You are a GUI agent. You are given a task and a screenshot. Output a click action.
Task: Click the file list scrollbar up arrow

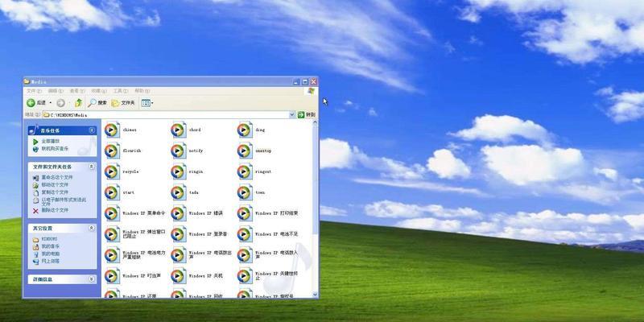click(315, 123)
